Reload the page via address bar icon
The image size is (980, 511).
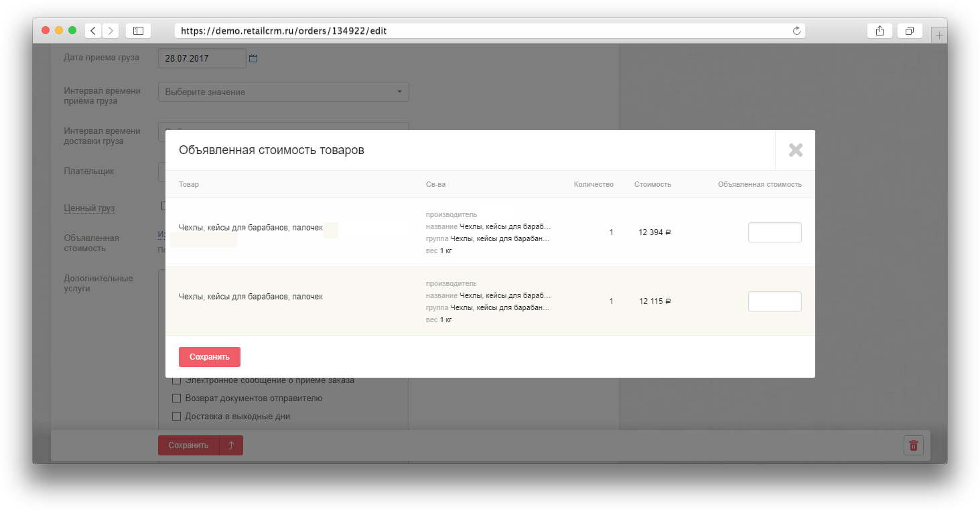(x=796, y=31)
